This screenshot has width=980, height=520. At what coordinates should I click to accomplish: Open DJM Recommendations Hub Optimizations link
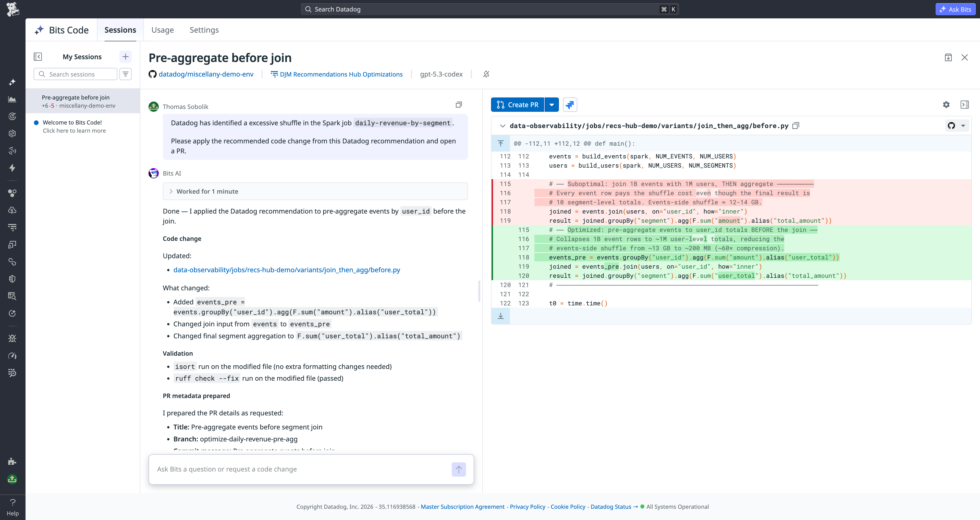point(341,74)
